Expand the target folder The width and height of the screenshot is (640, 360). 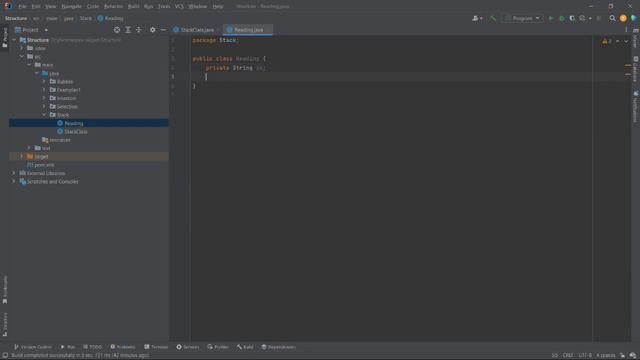click(x=22, y=156)
